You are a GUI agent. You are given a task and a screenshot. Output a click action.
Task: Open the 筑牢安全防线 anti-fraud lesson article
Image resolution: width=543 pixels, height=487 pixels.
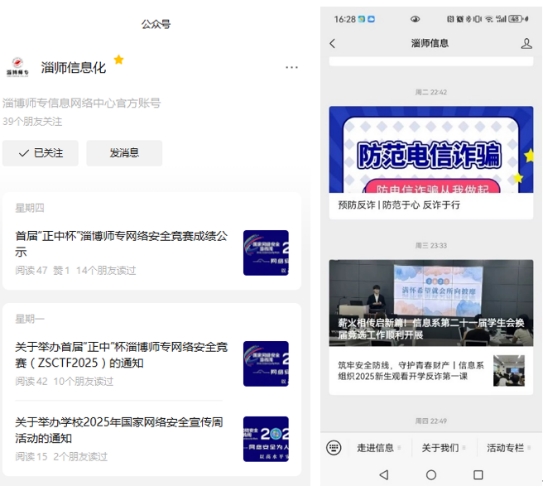click(431, 371)
